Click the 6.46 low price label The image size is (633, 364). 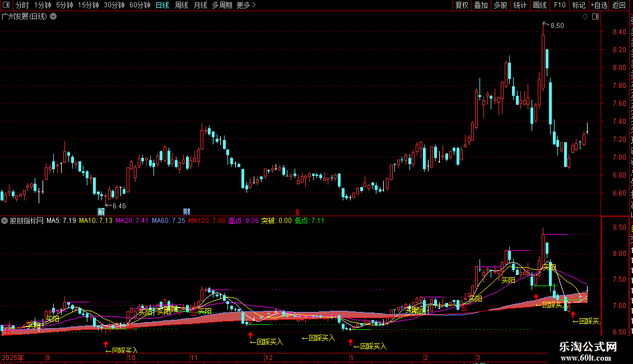click(x=119, y=206)
